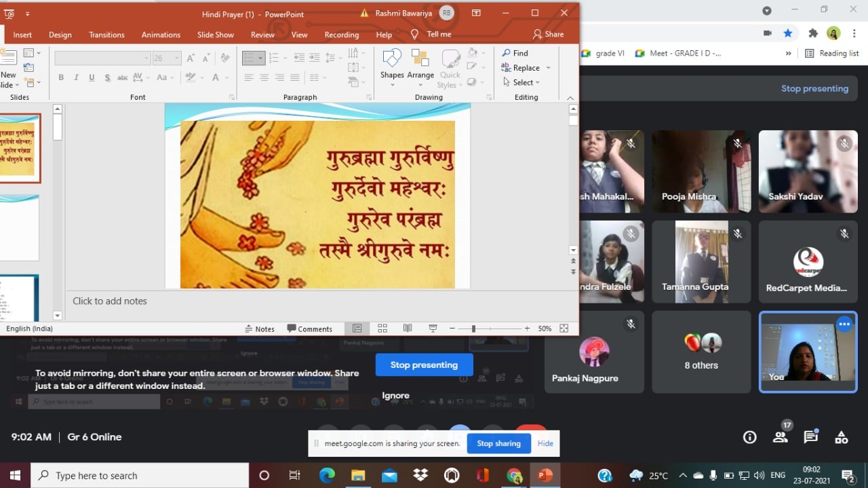Image resolution: width=868 pixels, height=488 pixels.
Task: Click Fit slide to current window icon
Action: [x=564, y=329]
